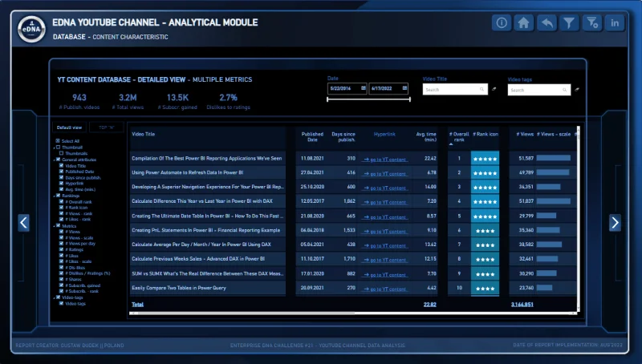
Task: Click the back arrow icon in header
Action: (547, 23)
